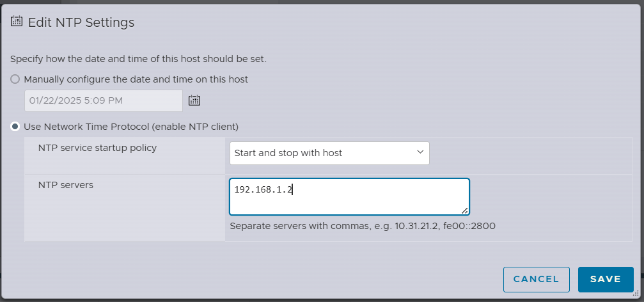
Task: Click the 'Separate servers with commas' hint text
Action: [x=363, y=226]
